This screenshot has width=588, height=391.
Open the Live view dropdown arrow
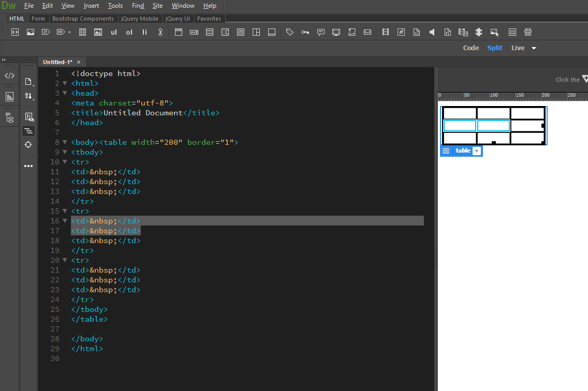point(534,48)
